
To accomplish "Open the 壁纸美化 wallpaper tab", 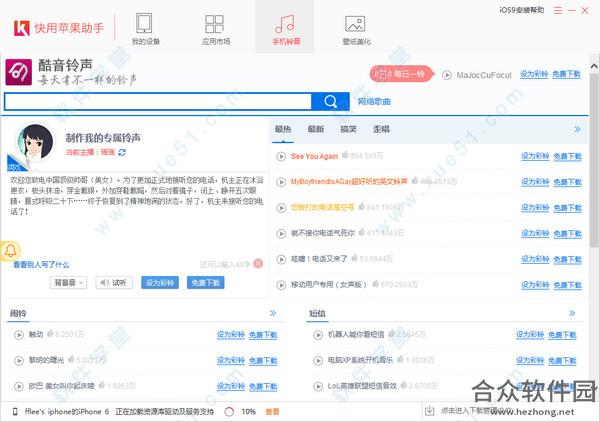I will [x=356, y=29].
